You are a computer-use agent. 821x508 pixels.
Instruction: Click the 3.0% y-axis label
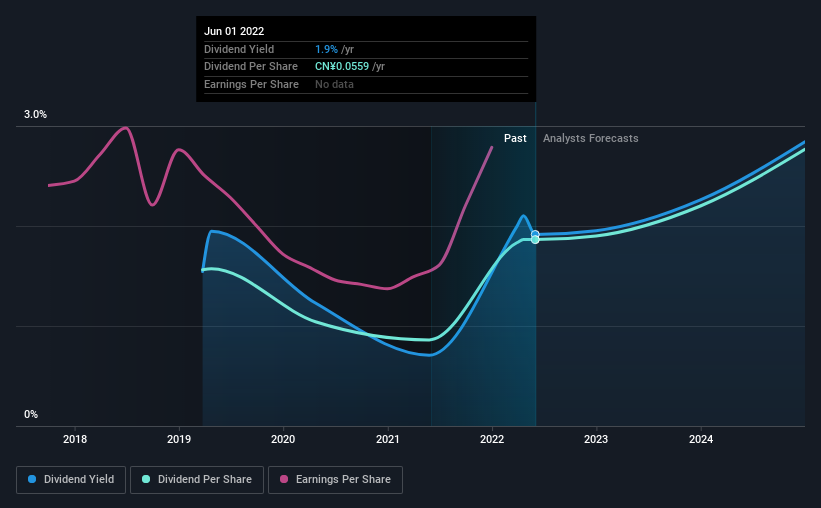point(35,114)
